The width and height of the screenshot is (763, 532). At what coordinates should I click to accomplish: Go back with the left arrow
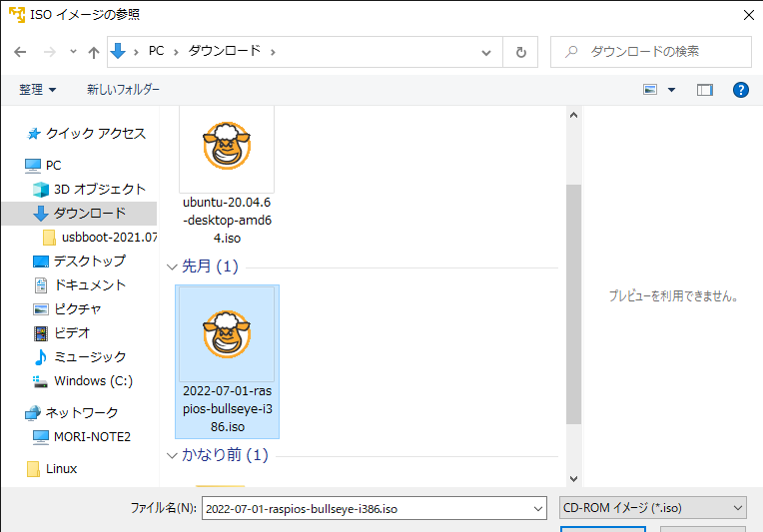(x=20, y=52)
